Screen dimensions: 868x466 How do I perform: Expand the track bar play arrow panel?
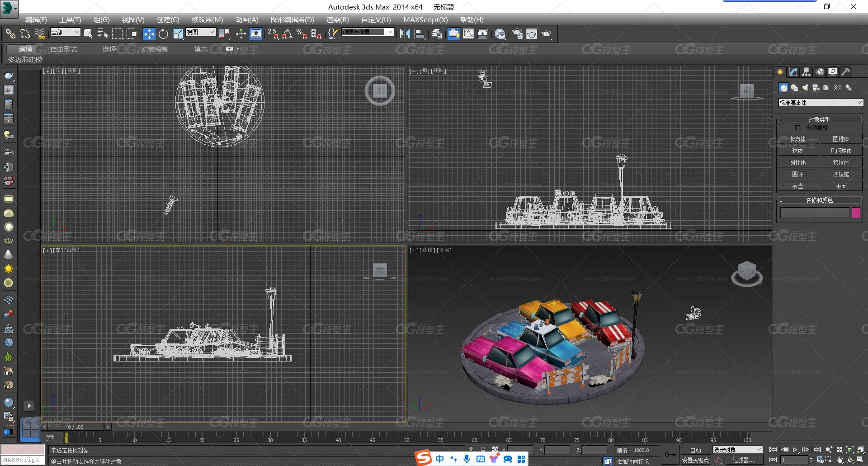[x=29, y=406]
